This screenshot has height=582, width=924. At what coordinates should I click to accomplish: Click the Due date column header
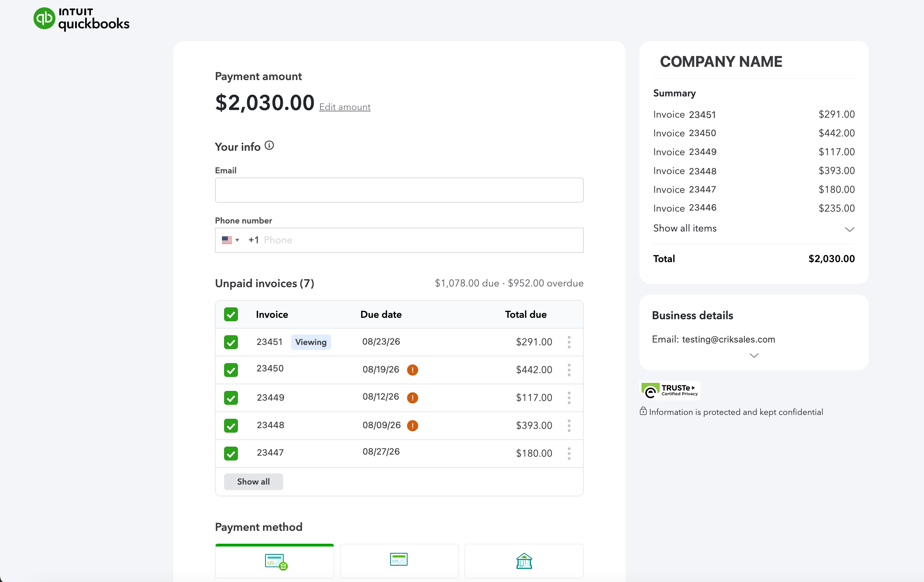pyautogui.click(x=381, y=314)
